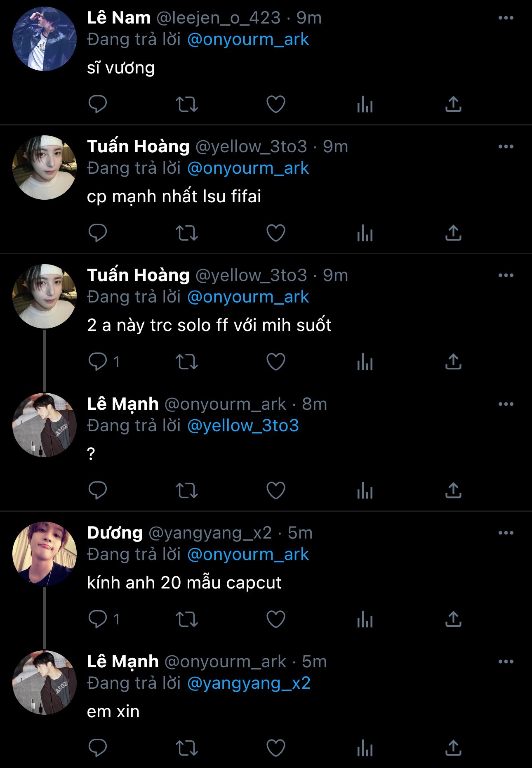Like the "cp mạnh nhất lsu fifai" tweet
This screenshot has width=532, height=768.
pos(275,233)
